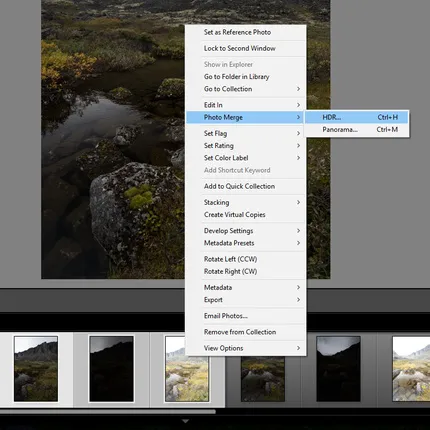Click the greyed Add Shortcut Keyword entry
The image size is (430, 430).
[246, 170]
